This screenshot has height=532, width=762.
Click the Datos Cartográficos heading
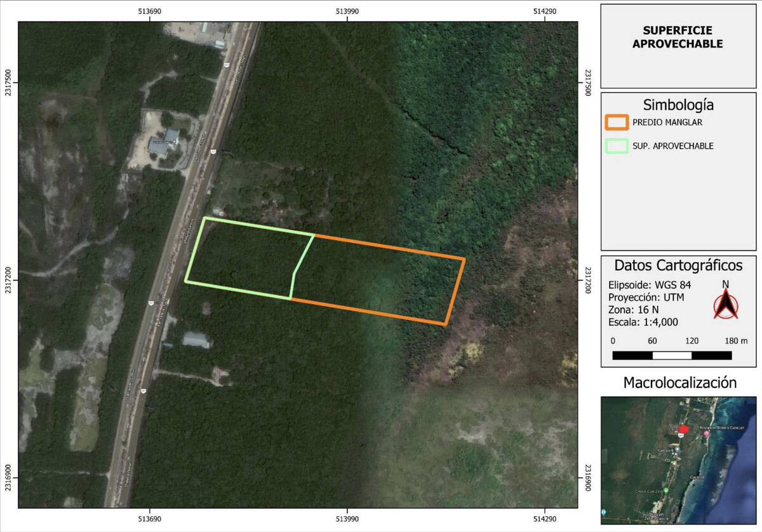pyautogui.click(x=679, y=265)
